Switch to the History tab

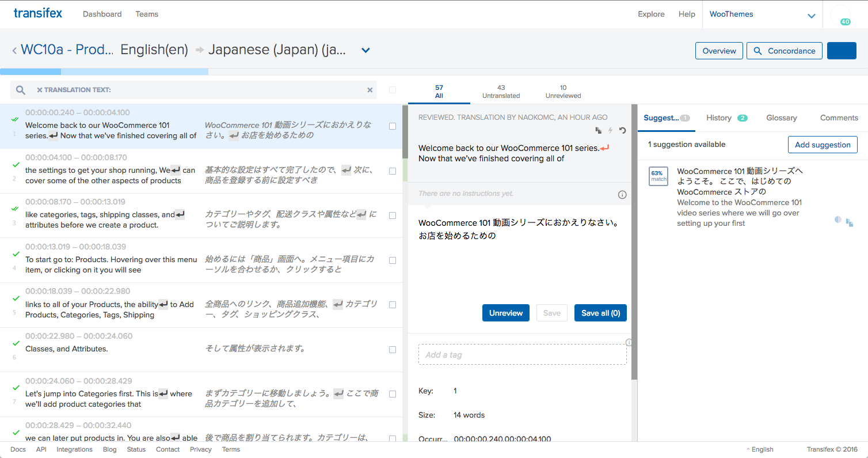tap(719, 118)
